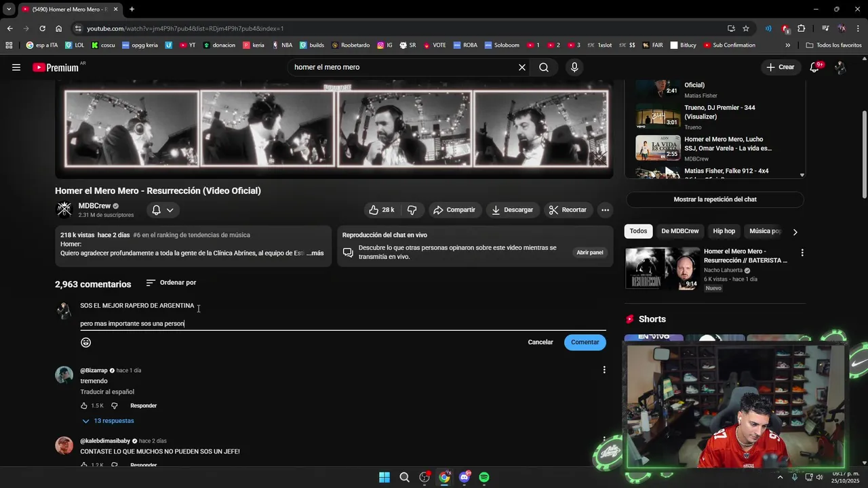The height and width of the screenshot is (488, 868).
Task: Click the Recortar clip button
Action: [568, 210]
